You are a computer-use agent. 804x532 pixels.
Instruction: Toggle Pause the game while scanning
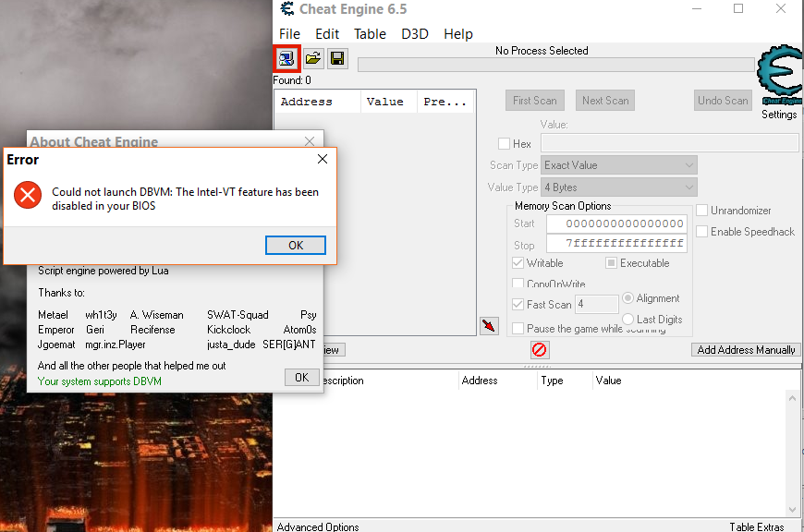tap(518, 328)
